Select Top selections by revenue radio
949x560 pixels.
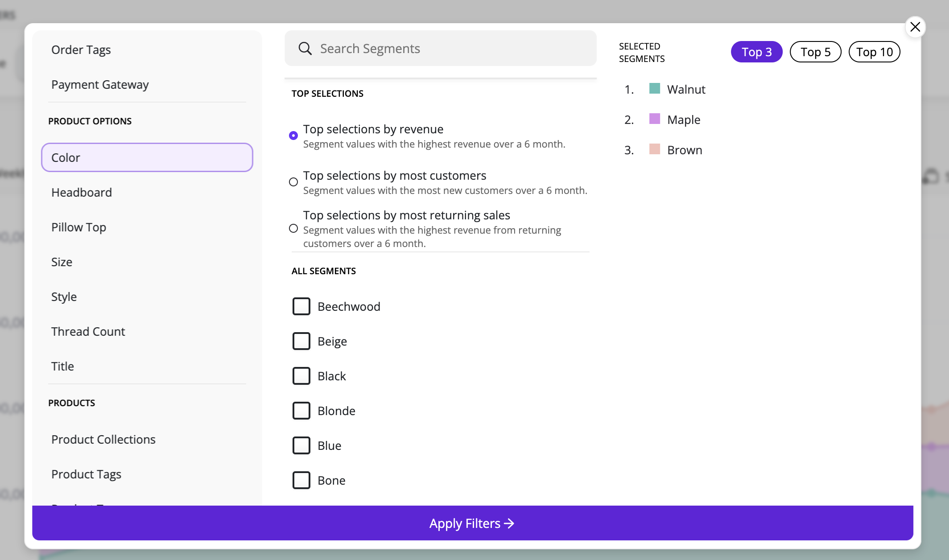click(293, 136)
